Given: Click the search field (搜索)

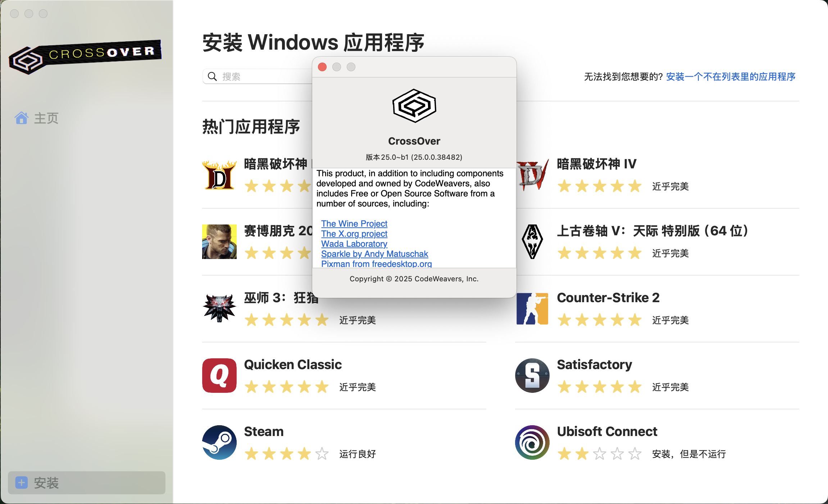Looking at the screenshot, I should tap(258, 76).
